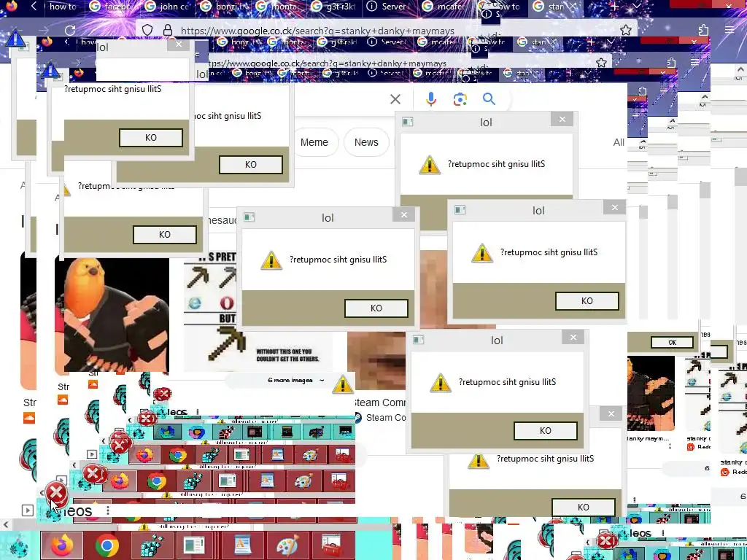Click the KO button beside the Meme chip
The height and width of the screenshot is (560, 747).
pyautogui.click(x=251, y=165)
